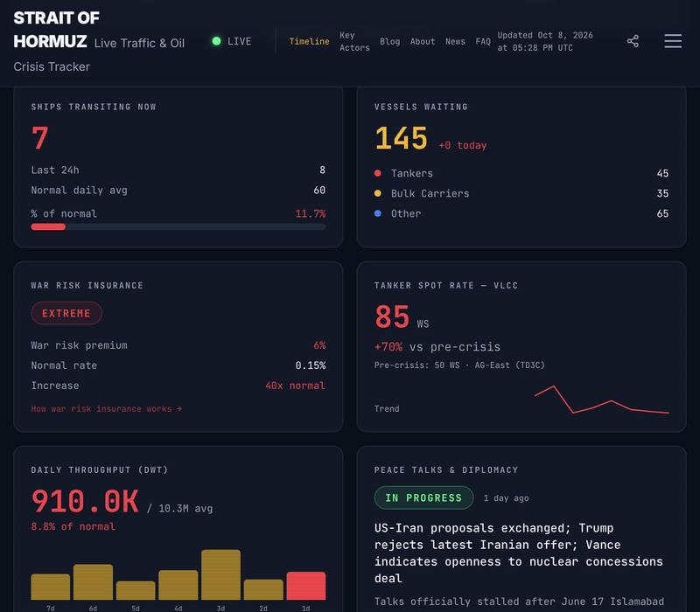The width and height of the screenshot is (700, 612).
Task: Click the green LIVE status dot
Action: (x=216, y=41)
